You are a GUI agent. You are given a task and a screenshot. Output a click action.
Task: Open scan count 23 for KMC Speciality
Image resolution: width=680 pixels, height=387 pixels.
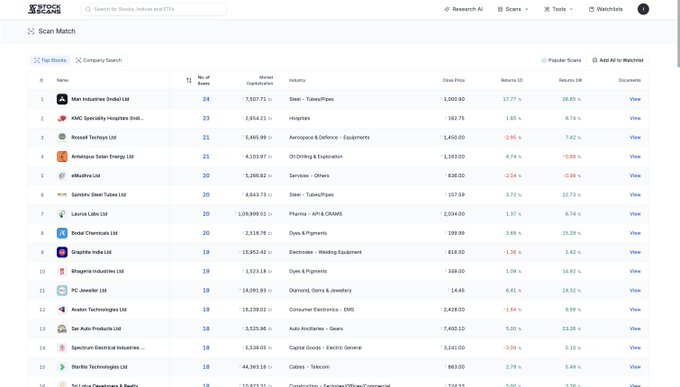(x=206, y=118)
